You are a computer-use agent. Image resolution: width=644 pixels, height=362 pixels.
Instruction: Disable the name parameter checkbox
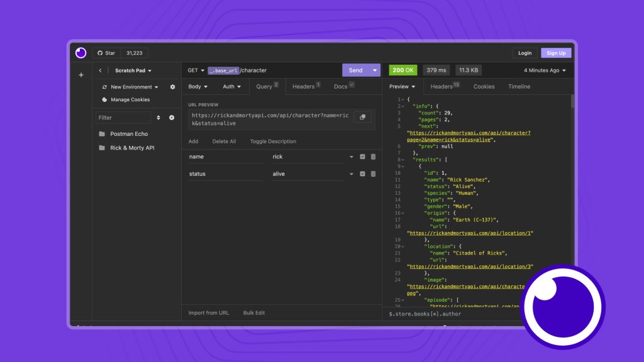(x=362, y=156)
